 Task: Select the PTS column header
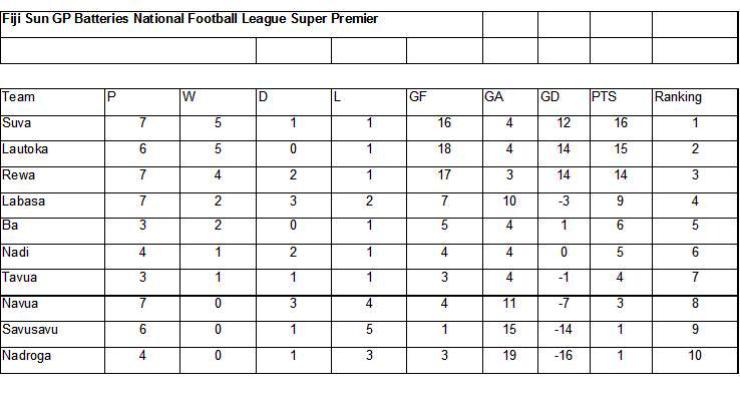point(621,101)
